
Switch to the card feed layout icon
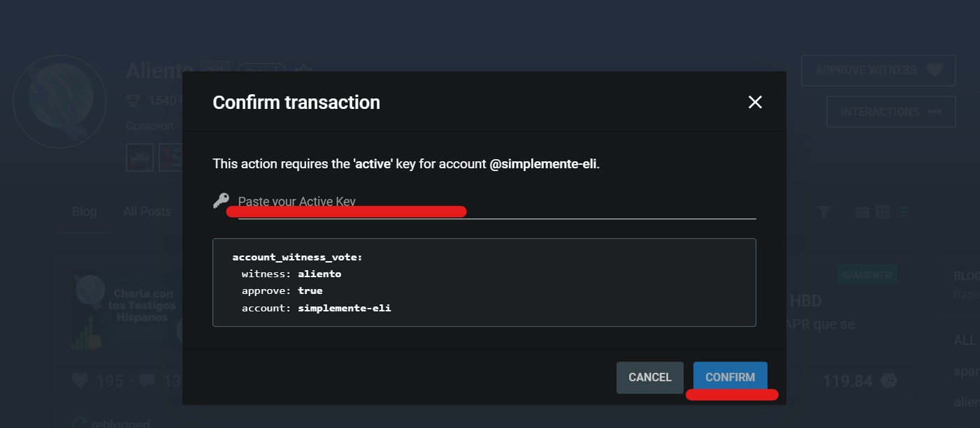tap(863, 212)
